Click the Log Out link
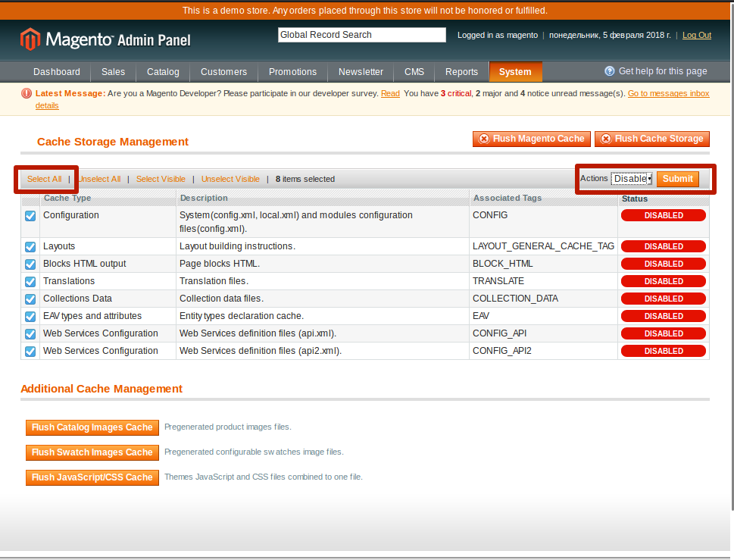Viewport: 734px width, 560px height. [697, 35]
